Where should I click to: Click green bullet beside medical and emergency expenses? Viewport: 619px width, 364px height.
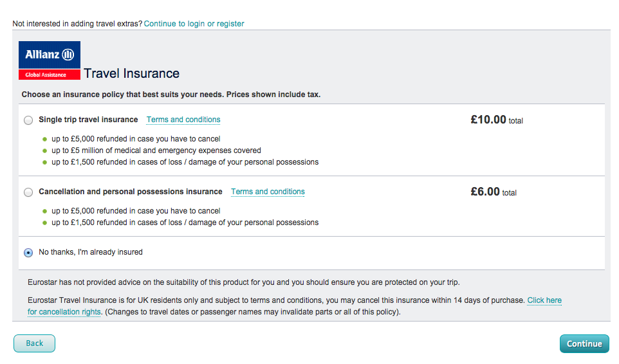(x=44, y=150)
